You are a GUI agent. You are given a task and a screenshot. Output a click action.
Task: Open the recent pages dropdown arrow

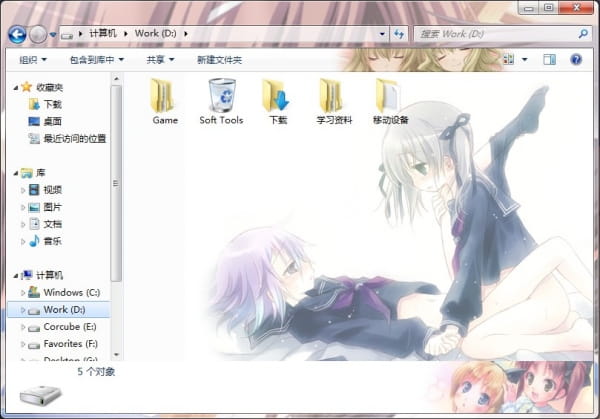53,35
